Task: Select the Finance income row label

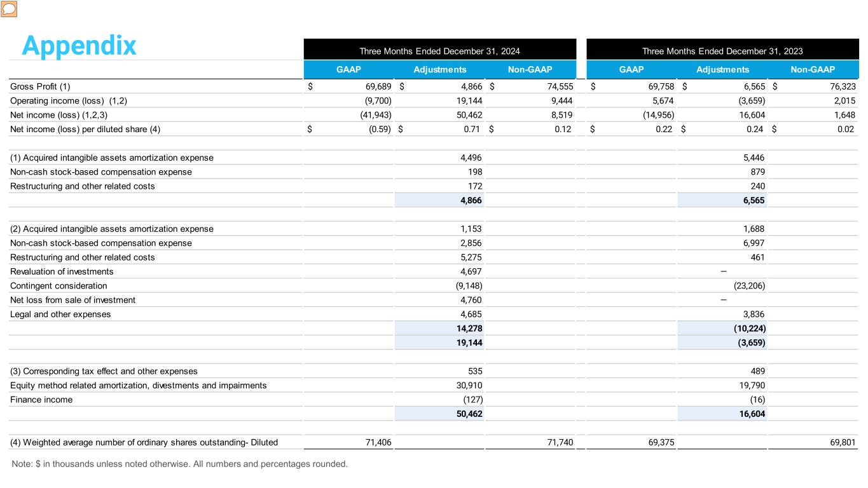Action: (41, 400)
